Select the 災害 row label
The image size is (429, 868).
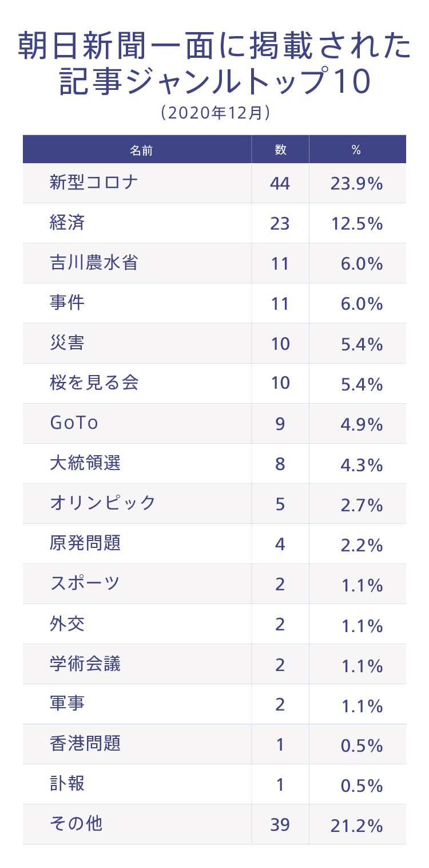click(x=67, y=343)
